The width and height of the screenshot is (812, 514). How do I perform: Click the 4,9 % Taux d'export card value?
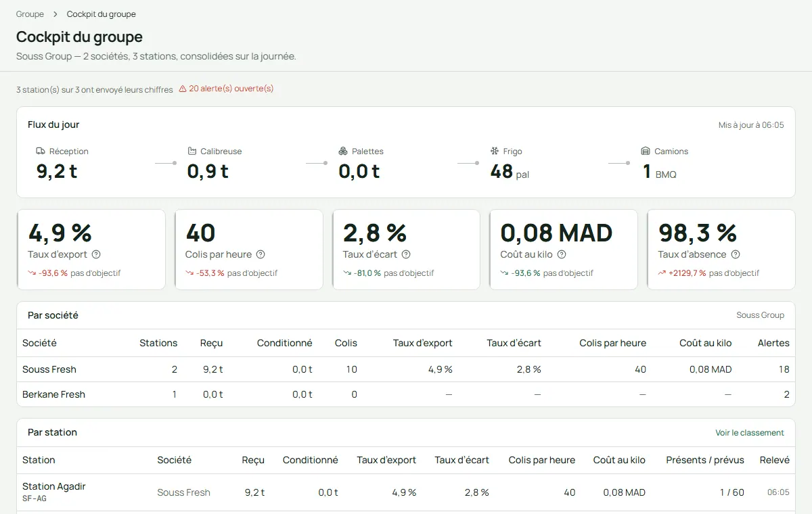[x=60, y=233]
